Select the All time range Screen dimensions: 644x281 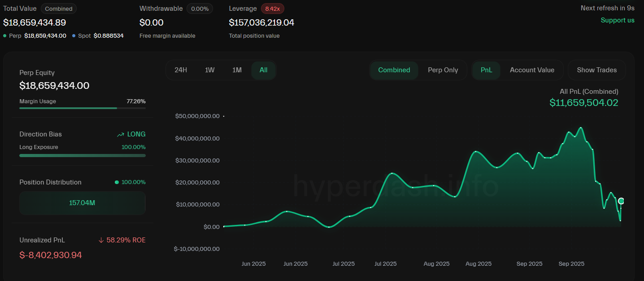point(263,70)
